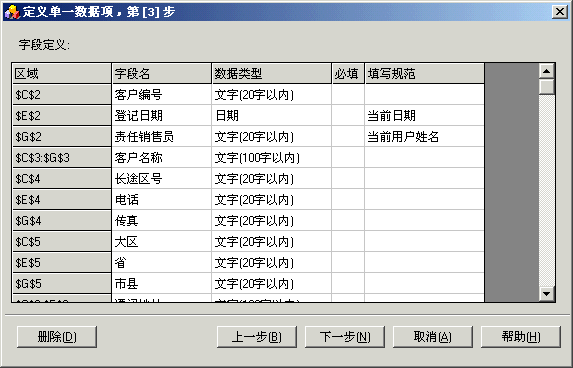Select the $C$2 row header
Viewport: 573px width, 368px height.
62,95
